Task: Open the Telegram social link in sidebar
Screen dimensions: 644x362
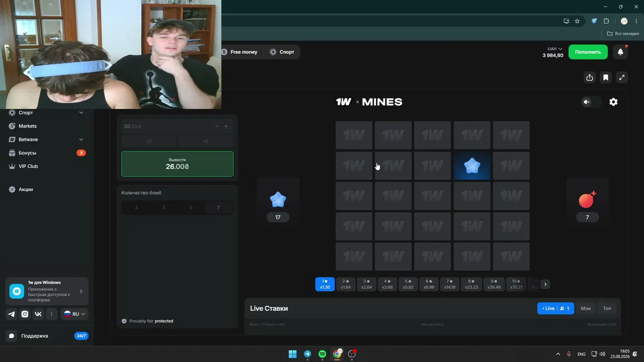Action: pyautogui.click(x=12, y=314)
